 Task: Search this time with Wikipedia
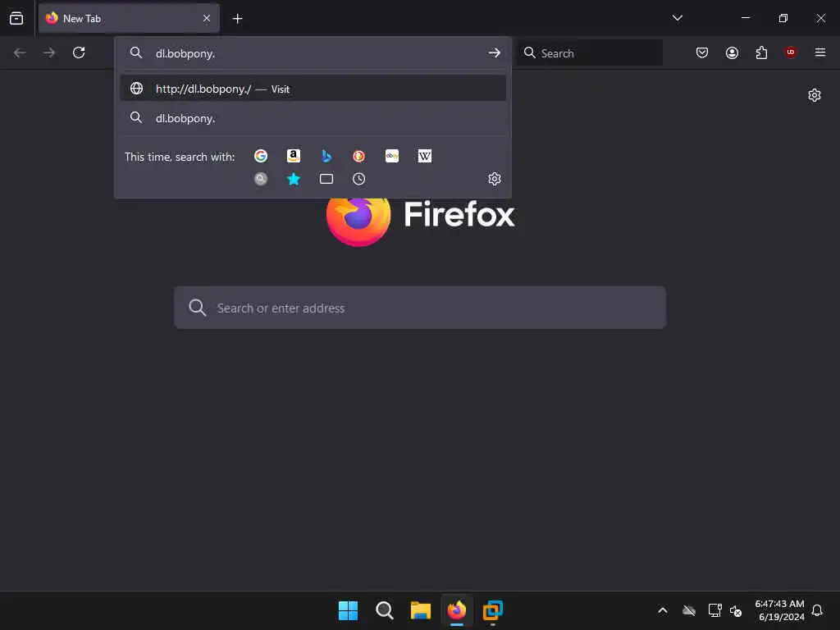(424, 156)
